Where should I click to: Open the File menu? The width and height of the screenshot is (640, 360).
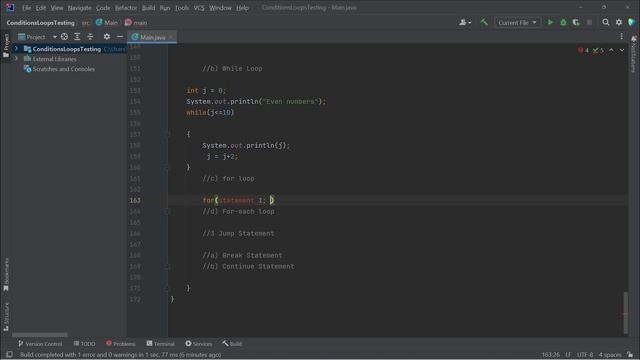tap(27, 8)
